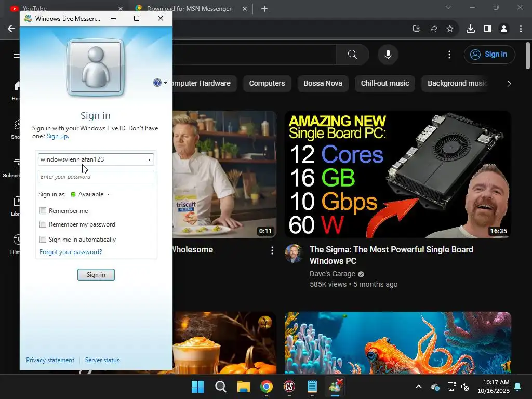Open the Single Board PC video thumbnail

[x=397, y=175]
